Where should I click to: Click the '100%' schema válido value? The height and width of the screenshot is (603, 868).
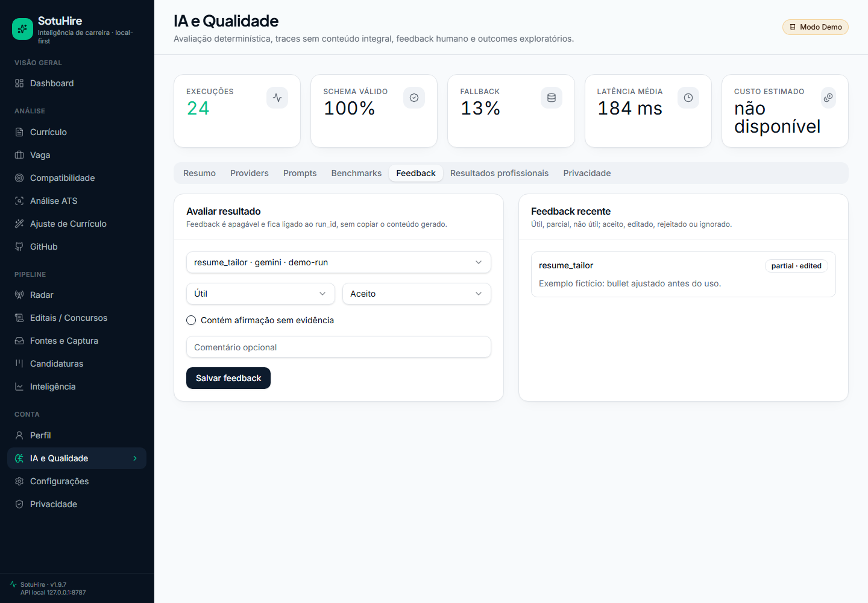(x=350, y=109)
